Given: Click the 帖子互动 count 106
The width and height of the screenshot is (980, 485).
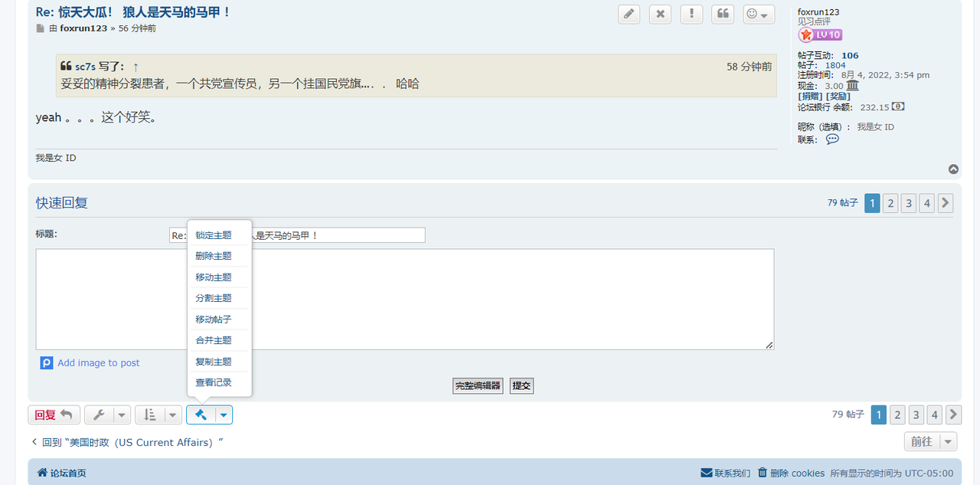Looking at the screenshot, I should tap(850, 55).
